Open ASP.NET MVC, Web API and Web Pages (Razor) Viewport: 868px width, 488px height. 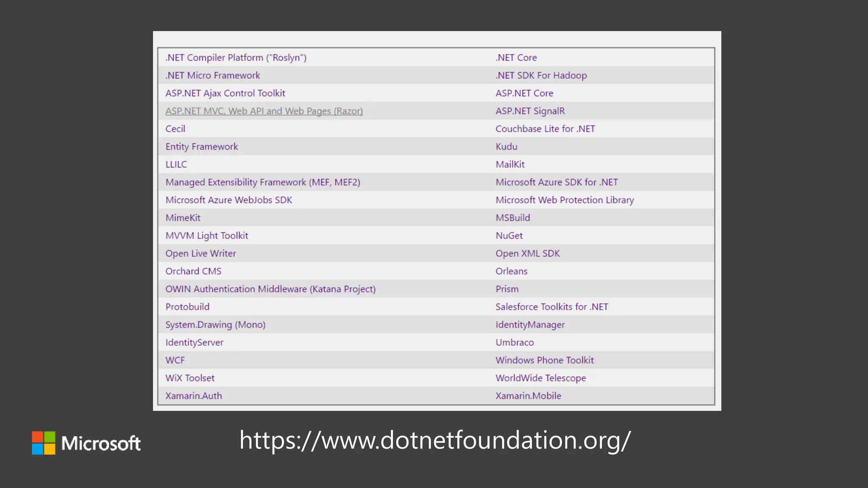[264, 111]
